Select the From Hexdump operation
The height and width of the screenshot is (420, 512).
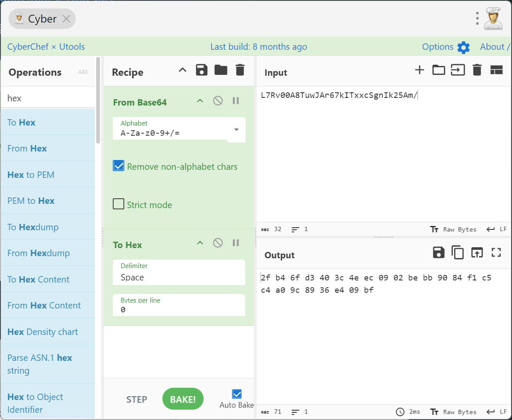coord(48,253)
